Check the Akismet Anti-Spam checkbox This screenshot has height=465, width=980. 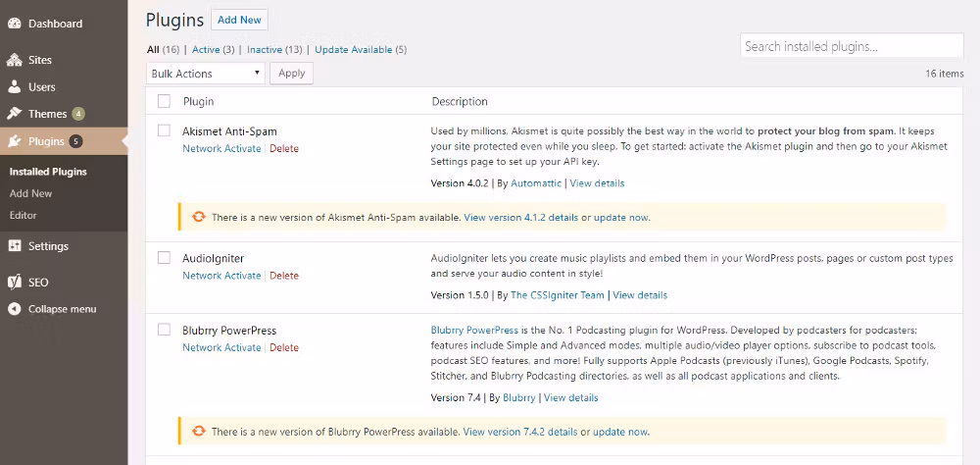coord(164,130)
